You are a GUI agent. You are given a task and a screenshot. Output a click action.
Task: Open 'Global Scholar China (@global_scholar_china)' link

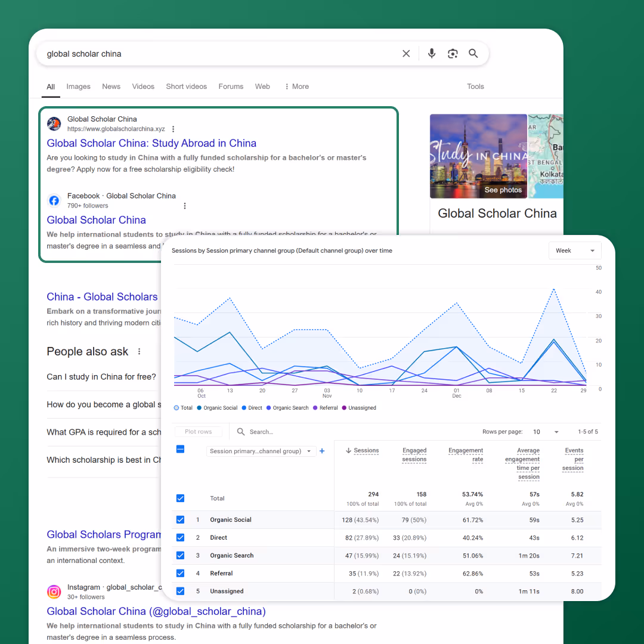[156, 611]
